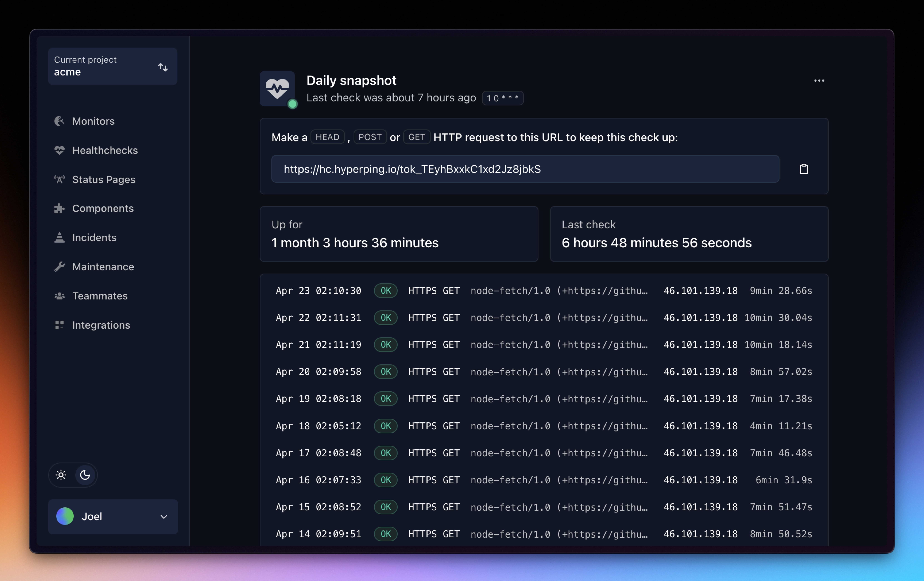Screen dimensions: 924x581
Task: Switch to light theme with sun icon
Action: (x=61, y=475)
